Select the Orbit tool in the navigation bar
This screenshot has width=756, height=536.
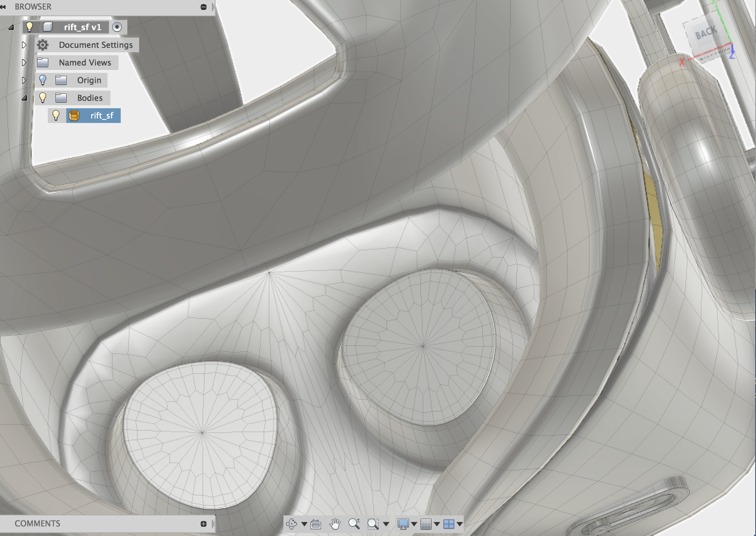pos(292,523)
